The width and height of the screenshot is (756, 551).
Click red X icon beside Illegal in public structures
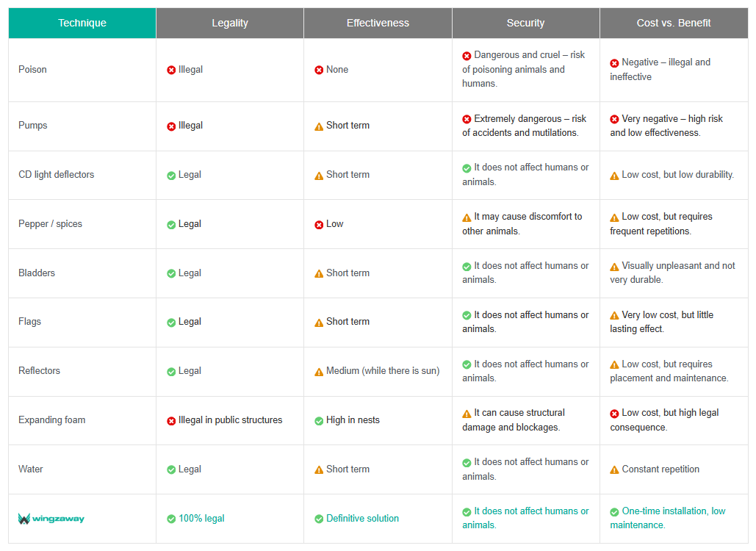coord(171,421)
